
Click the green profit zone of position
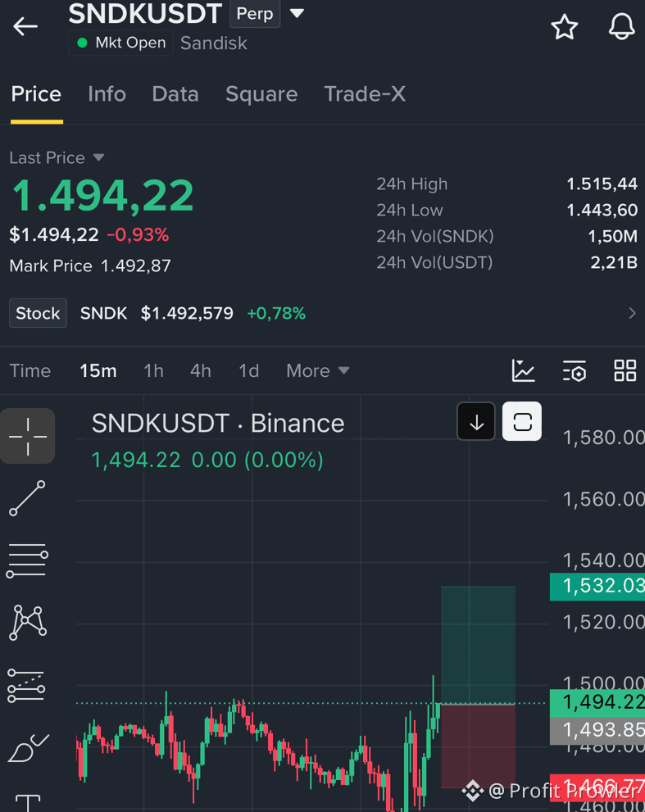coord(478,645)
